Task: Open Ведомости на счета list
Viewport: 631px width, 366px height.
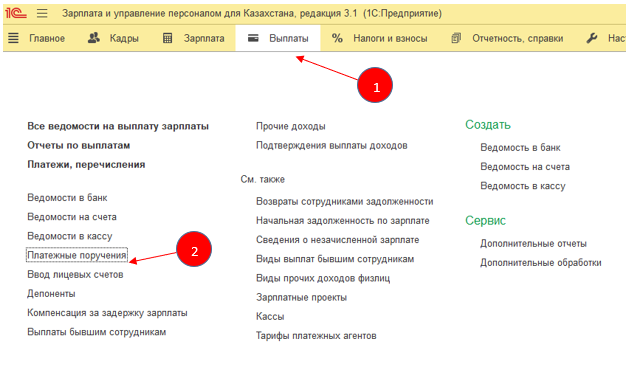Action: [x=72, y=217]
